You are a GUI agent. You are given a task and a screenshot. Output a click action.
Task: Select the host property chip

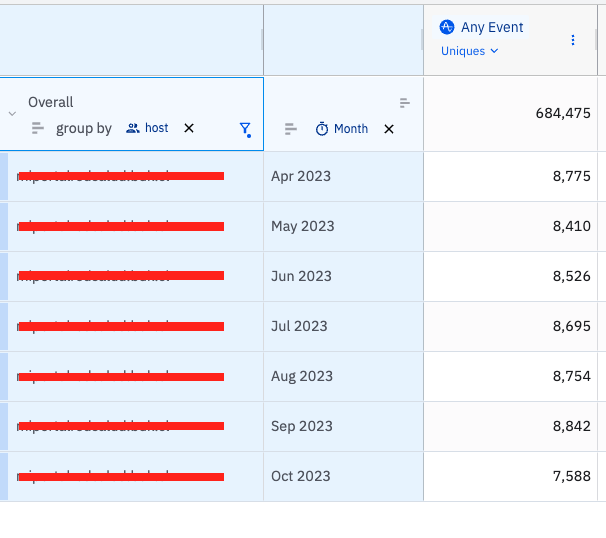tap(147, 128)
